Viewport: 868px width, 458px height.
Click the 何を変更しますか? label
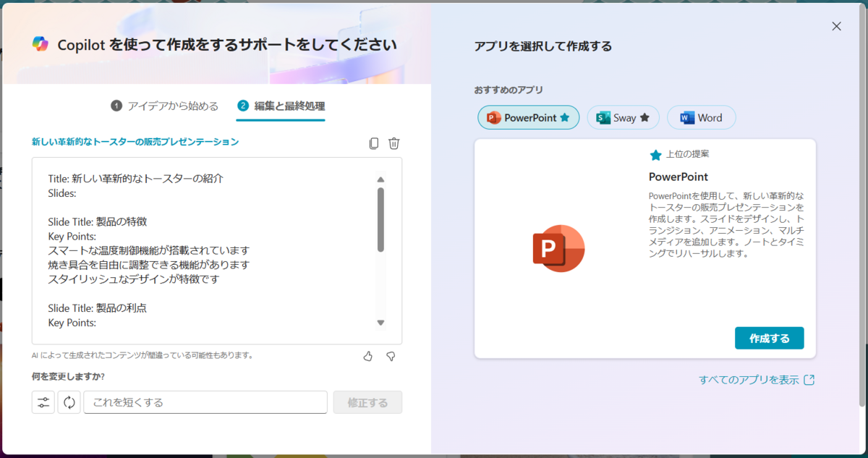tap(68, 376)
